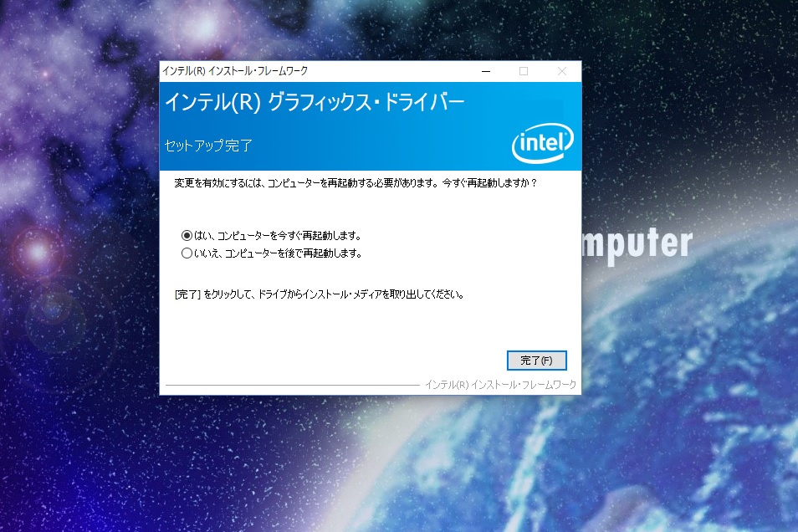Select the はい restart now radio button

coord(187,235)
